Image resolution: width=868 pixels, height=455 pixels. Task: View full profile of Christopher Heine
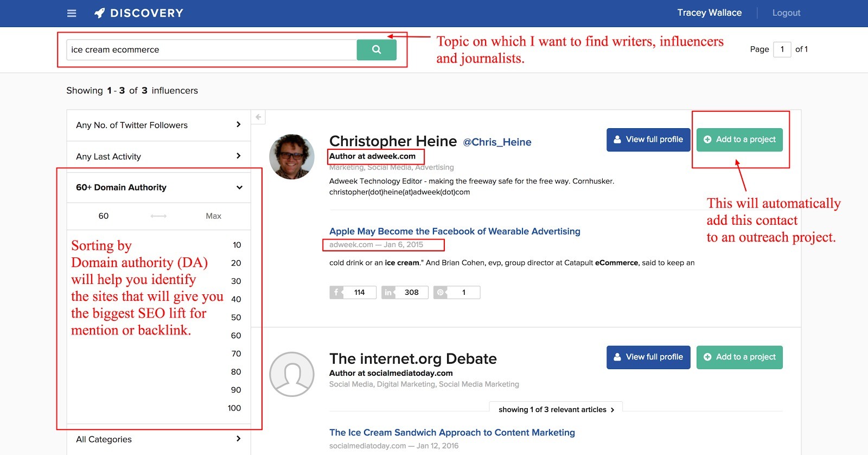[x=648, y=140]
